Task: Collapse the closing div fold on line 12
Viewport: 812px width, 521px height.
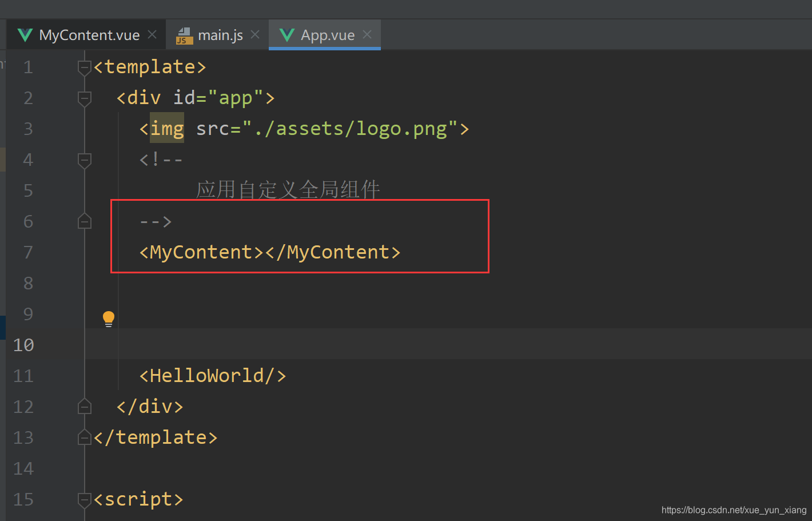Action: pos(85,407)
